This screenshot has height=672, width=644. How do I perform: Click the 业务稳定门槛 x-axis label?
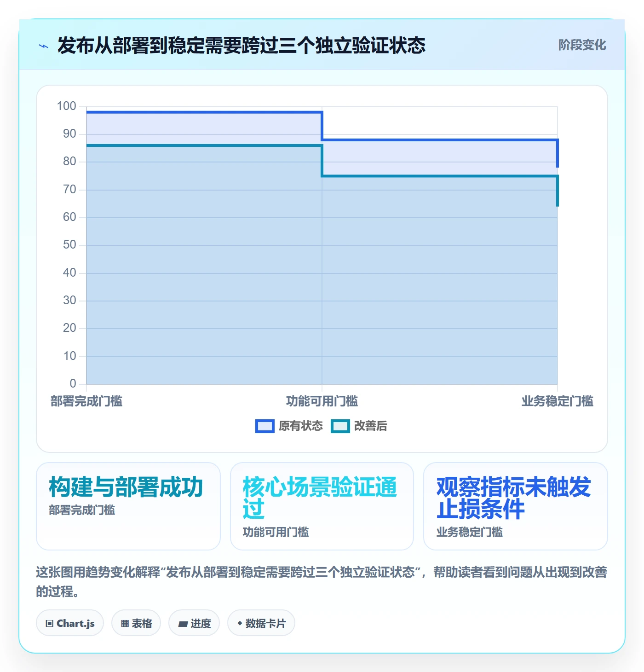[558, 401]
